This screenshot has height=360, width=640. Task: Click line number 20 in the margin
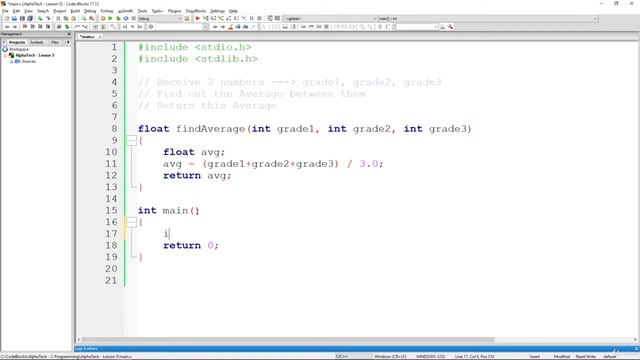(x=111, y=269)
